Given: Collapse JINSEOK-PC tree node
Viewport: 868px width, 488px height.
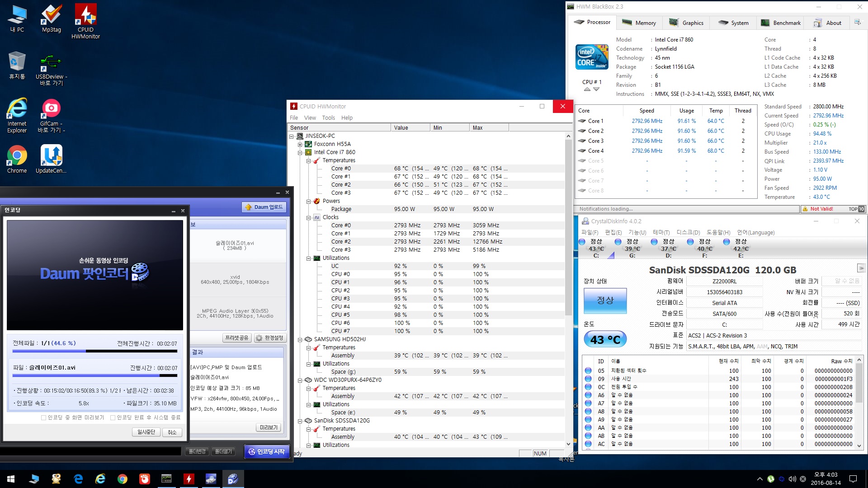Looking at the screenshot, I should click(292, 136).
